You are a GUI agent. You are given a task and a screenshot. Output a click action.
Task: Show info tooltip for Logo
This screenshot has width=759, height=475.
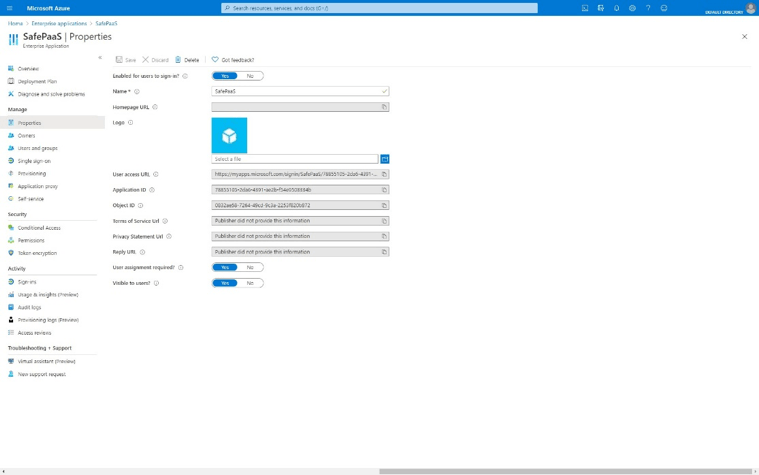tap(130, 123)
